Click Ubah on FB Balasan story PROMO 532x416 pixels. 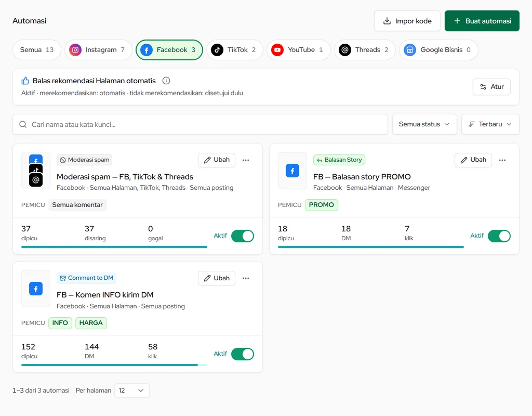(473, 160)
